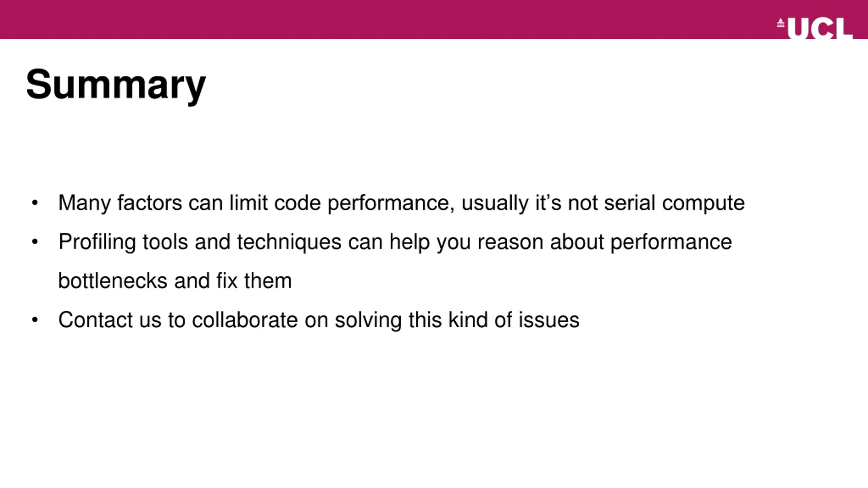Click the magenta header banner
The height and width of the screenshot is (488, 868).
[x=434, y=19]
